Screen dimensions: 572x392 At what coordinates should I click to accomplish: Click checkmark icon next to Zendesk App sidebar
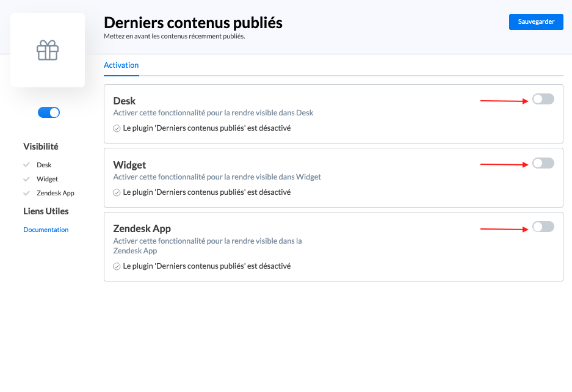point(26,193)
